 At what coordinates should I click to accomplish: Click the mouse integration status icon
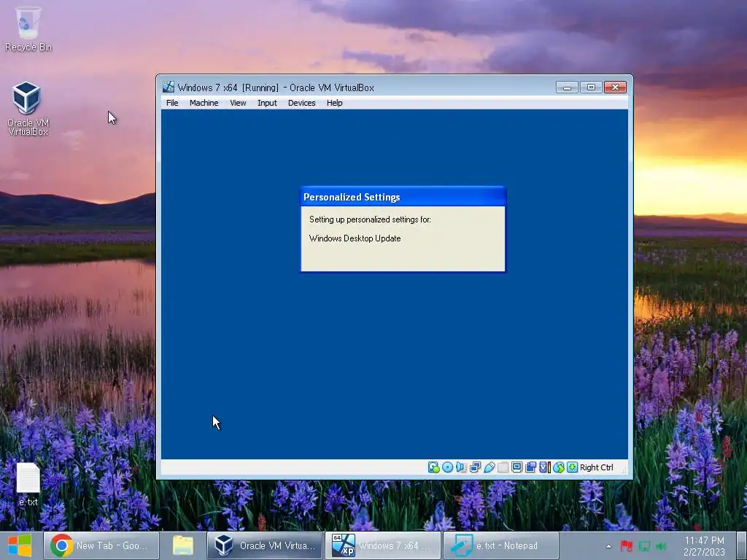click(x=558, y=467)
